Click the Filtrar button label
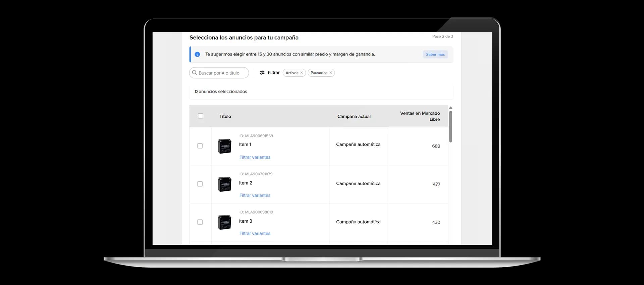 click(x=273, y=73)
